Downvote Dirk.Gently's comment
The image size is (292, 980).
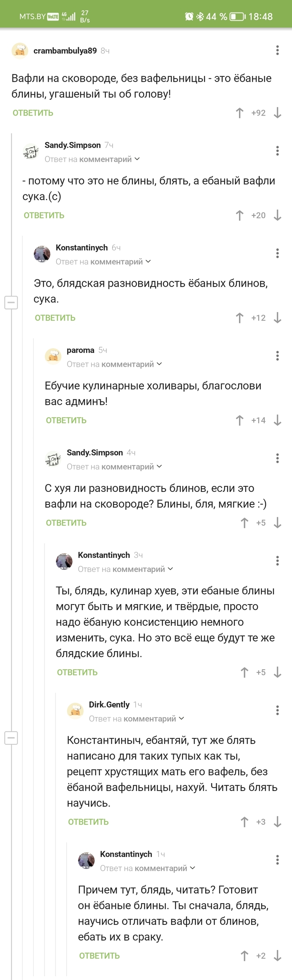277,821
